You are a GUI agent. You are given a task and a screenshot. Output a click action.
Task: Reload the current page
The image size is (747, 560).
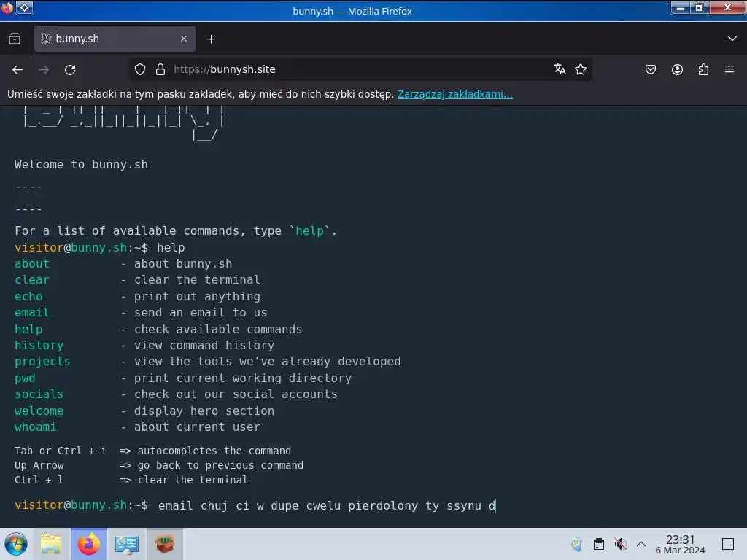pyautogui.click(x=70, y=69)
